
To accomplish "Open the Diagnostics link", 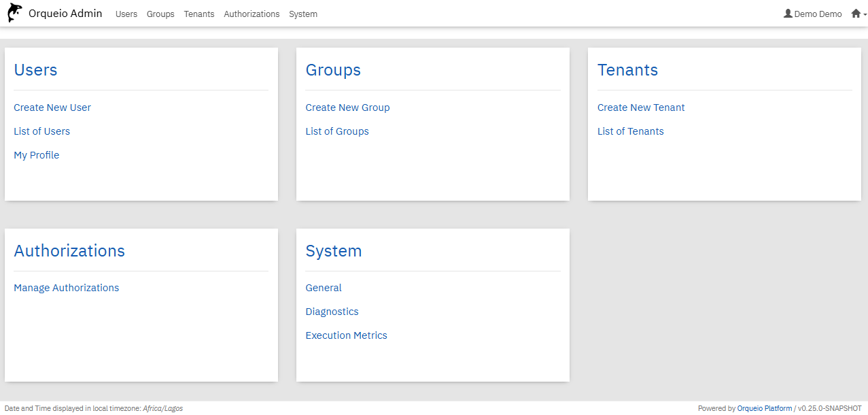I will [332, 312].
